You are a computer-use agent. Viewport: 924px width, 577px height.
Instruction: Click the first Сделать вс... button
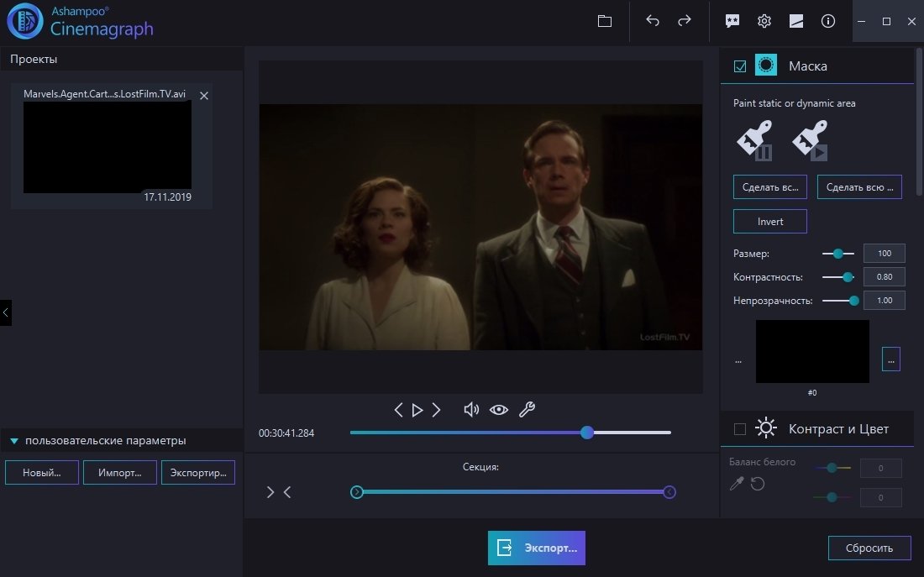click(770, 186)
